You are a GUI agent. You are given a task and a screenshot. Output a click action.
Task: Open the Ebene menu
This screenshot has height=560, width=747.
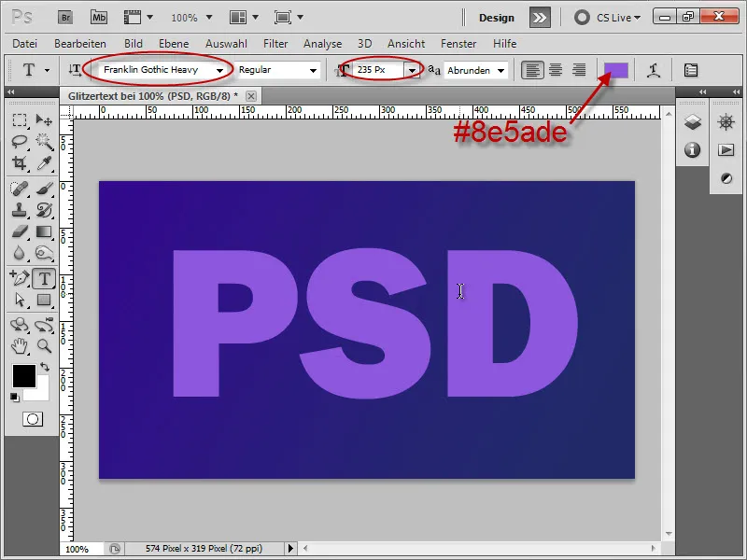(x=174, y=44)
